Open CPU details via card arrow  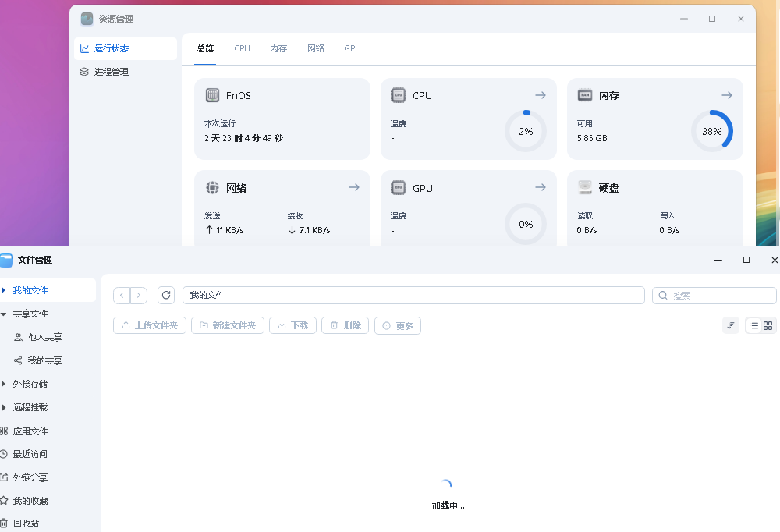pyautogui.click(x=541, y=95)
